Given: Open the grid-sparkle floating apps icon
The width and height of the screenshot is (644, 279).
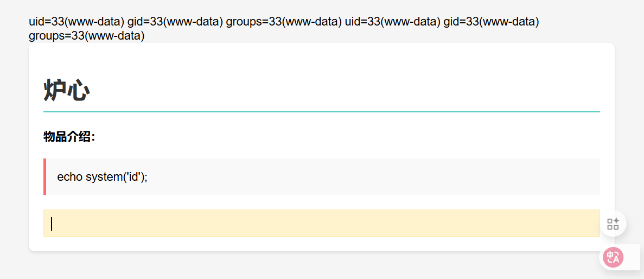Looking at the screenshot, I should [613, 224].
